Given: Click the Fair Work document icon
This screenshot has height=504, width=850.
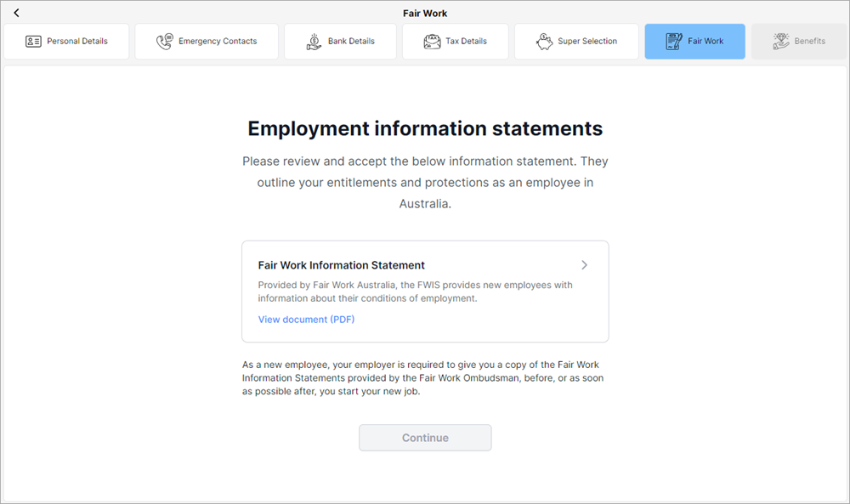Looking at the screenshot, I should click(674, 41).
